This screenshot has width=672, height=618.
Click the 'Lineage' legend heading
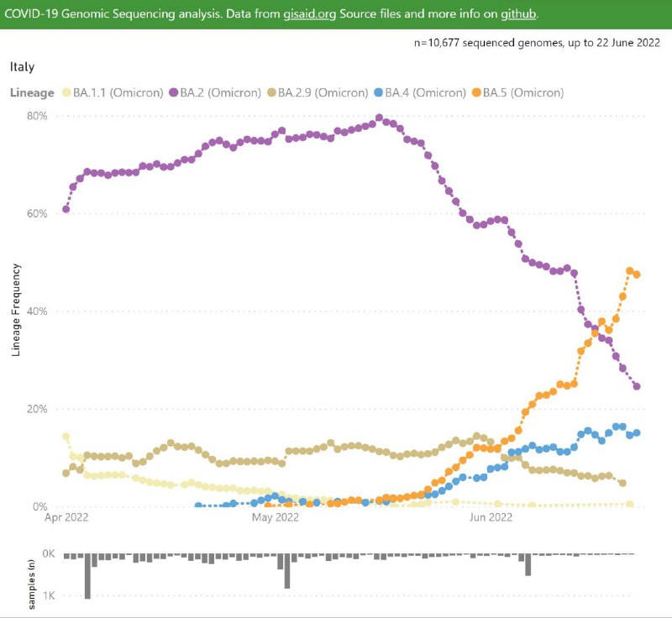(32, 92)
